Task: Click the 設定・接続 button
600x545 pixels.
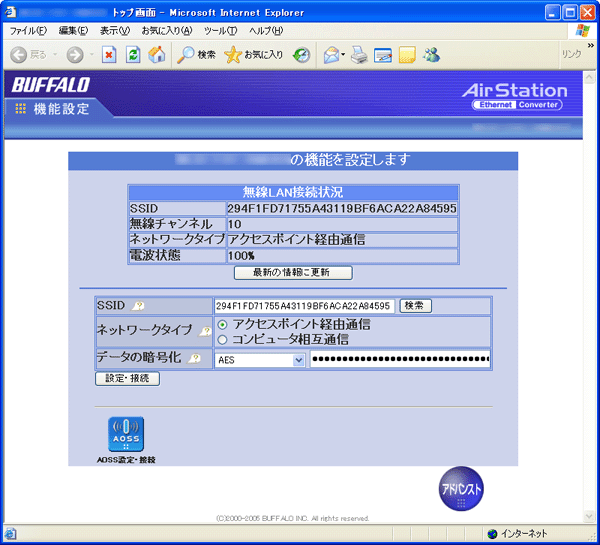Action: tap(127, 379)
